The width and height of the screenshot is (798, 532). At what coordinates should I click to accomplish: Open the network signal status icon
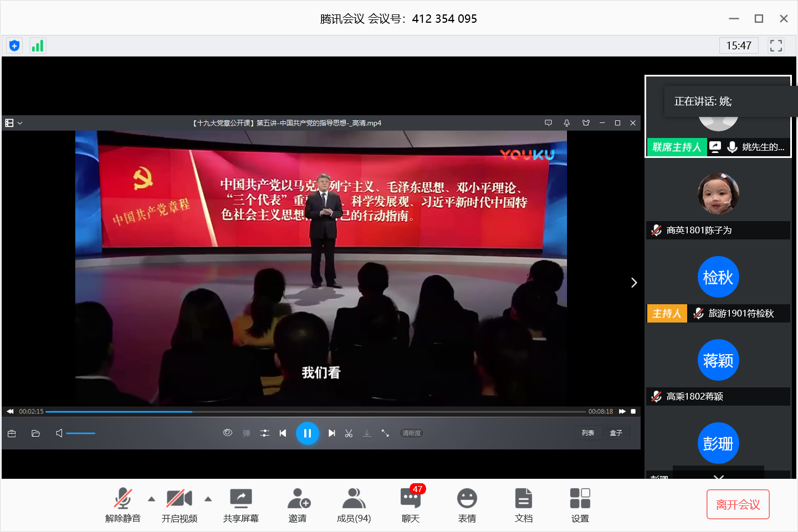pyautogui.click(x=37, y=45)
